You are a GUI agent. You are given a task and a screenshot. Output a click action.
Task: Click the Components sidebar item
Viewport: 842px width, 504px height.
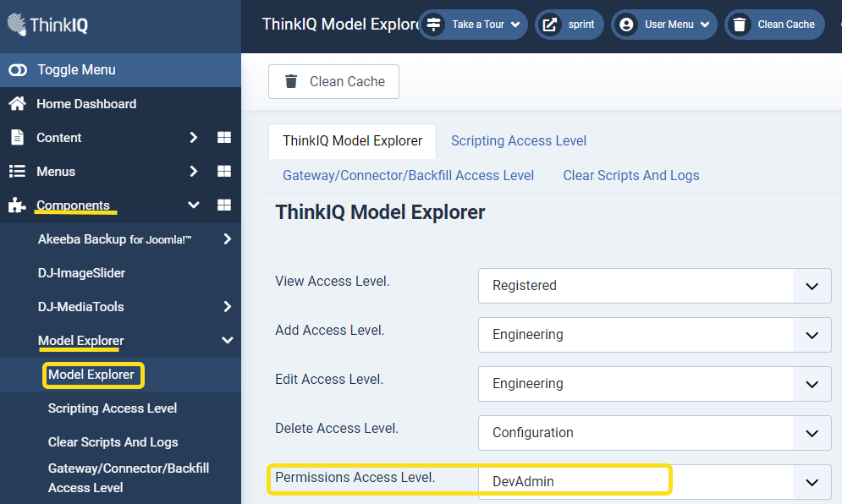73,205
